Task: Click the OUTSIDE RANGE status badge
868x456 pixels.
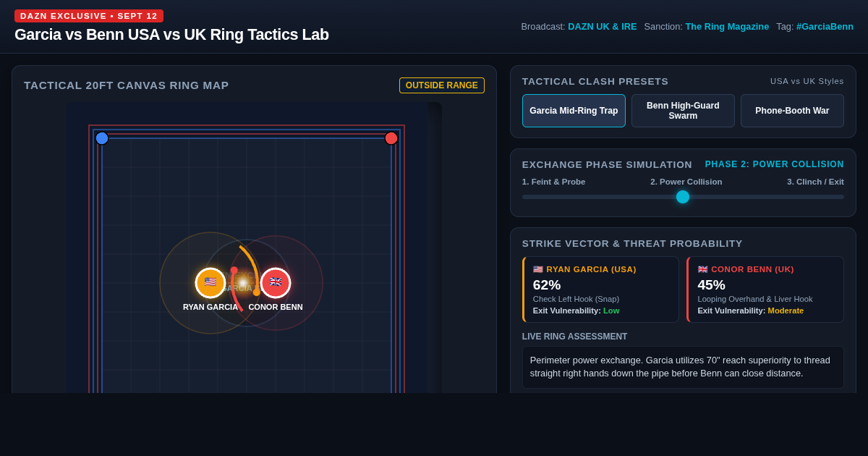Action: 442,85
